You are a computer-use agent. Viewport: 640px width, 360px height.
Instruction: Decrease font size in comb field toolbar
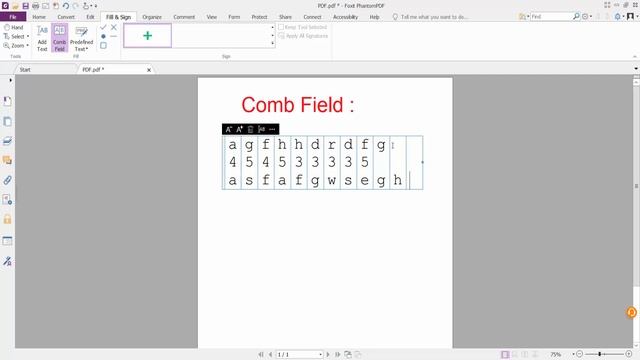point(229,129)
